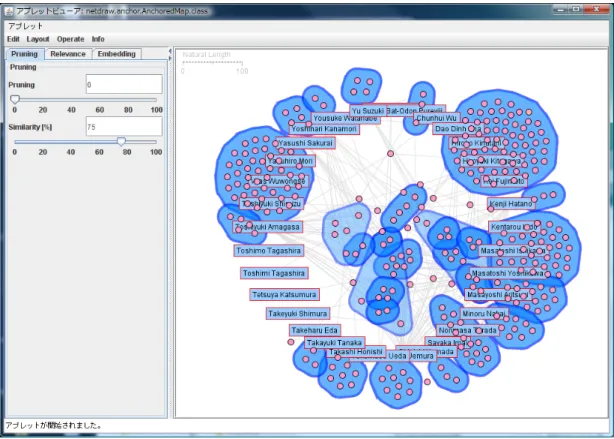
Task: Click the Java applet icon in title bar
Action: point(9,11)
